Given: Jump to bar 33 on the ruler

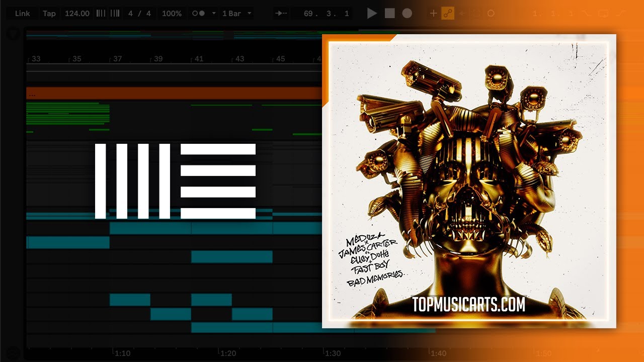Looking at the screenshot, I should point(36,59).
